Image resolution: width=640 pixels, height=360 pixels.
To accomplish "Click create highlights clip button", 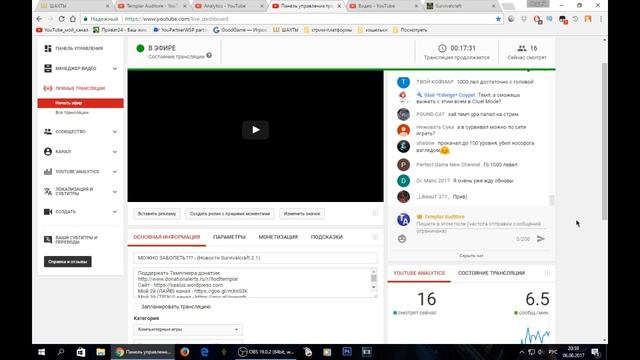I will pos(230,213).
